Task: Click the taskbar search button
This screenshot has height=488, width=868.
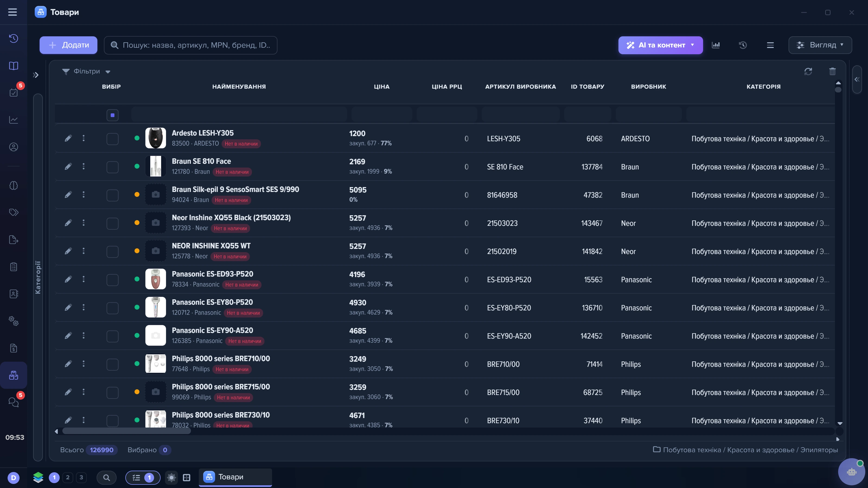Action: 107,477
